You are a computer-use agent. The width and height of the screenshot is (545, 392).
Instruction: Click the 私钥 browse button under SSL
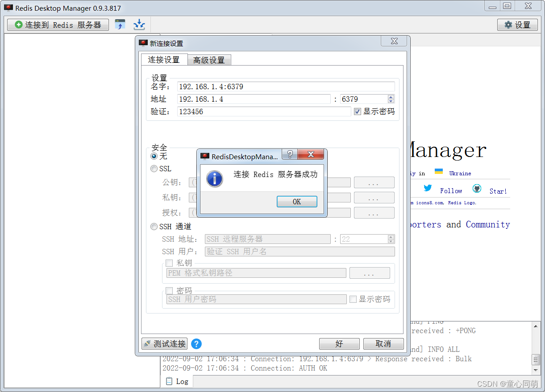click(x=374, y=198)
